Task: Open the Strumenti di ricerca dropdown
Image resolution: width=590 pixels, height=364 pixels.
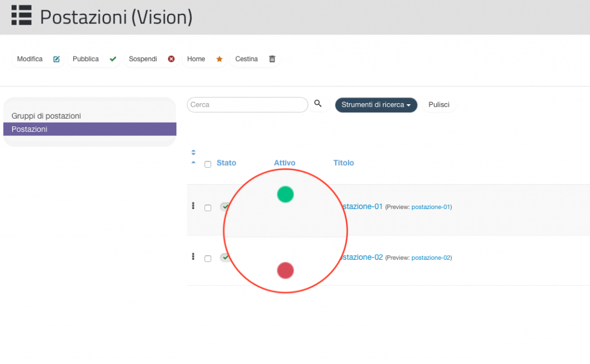Action: click(x=376, y=105)
